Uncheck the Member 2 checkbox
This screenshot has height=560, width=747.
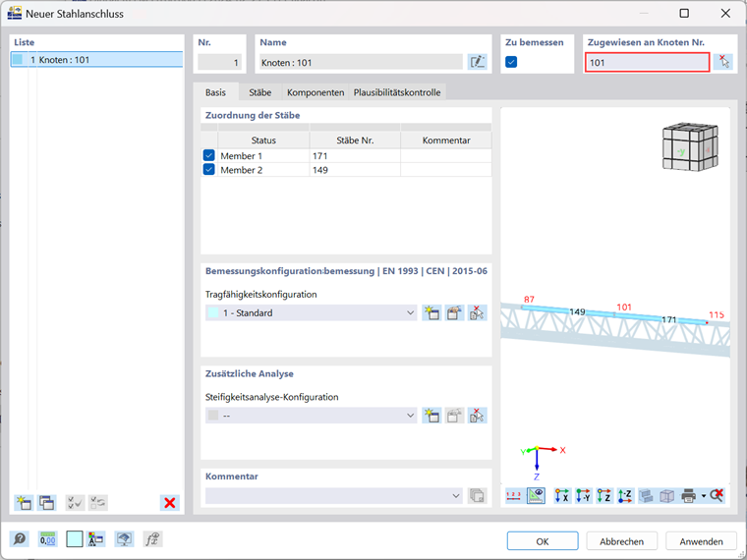pyautogui.click(x=208, y=170)
